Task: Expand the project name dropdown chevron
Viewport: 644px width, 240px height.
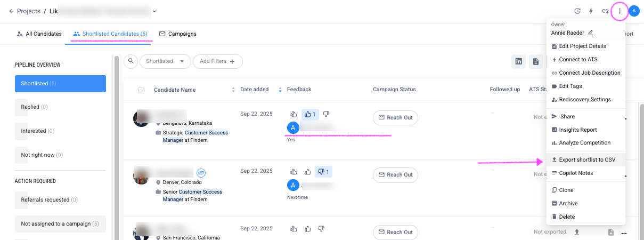Action: pyautogui.click(x=154, y=11)
